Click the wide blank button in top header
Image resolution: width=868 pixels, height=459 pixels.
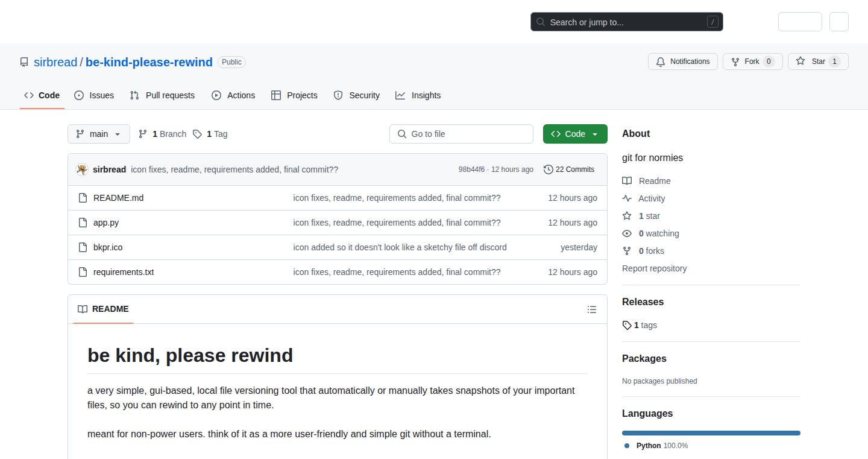[800, 22]
